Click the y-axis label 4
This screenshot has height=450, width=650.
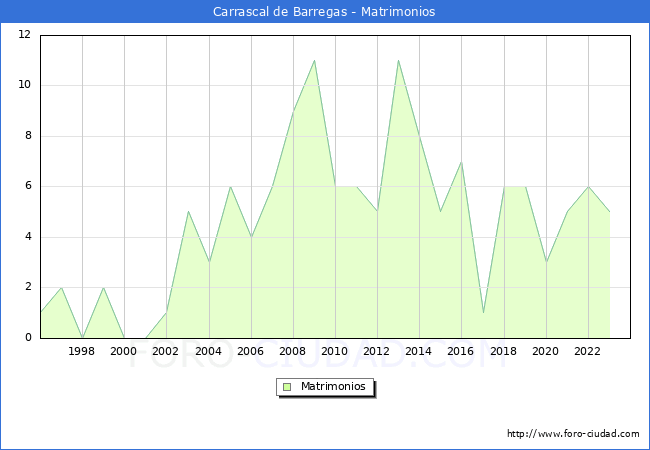pyautogui.click(x=28, y=237)
